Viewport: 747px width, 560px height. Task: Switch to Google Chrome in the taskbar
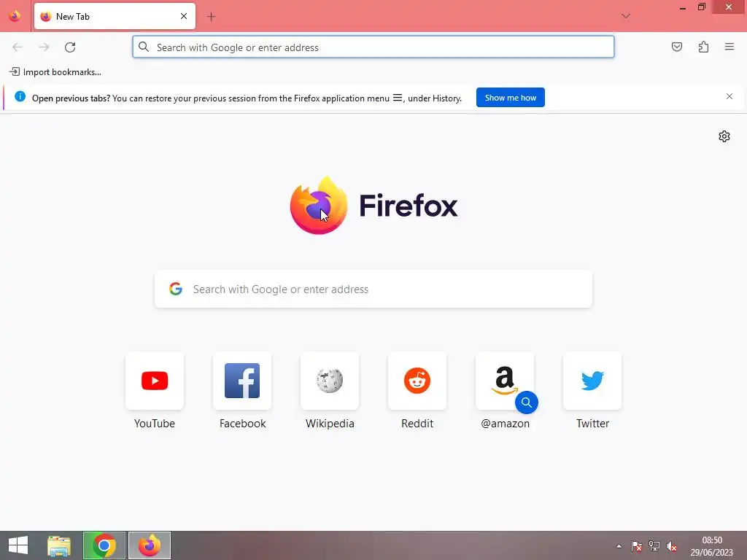(104, 545)
